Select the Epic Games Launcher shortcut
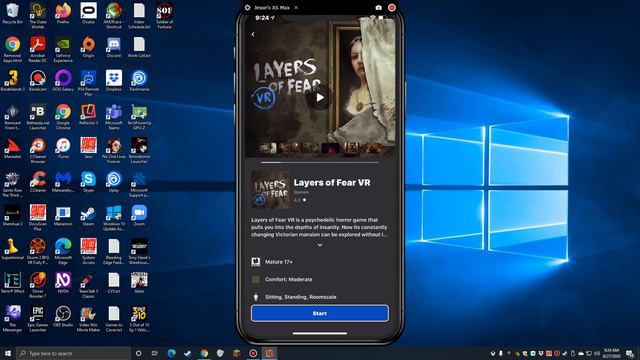 coord(38,319)
